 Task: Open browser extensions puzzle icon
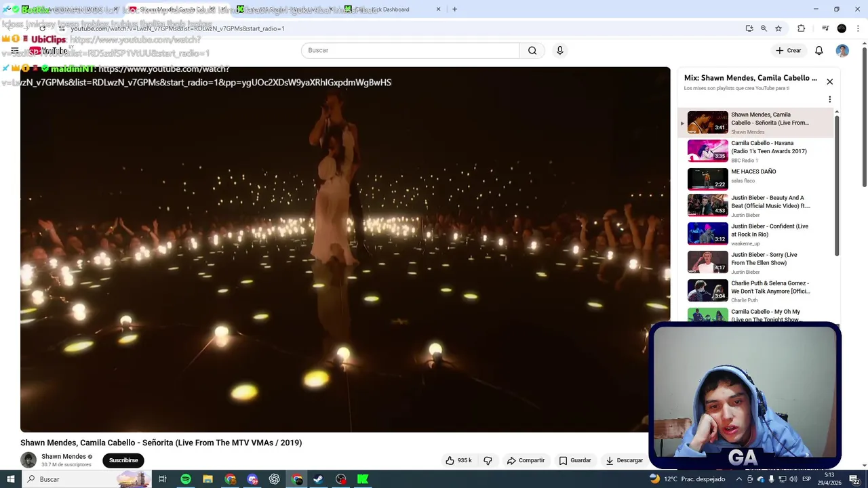coord(802,28)
